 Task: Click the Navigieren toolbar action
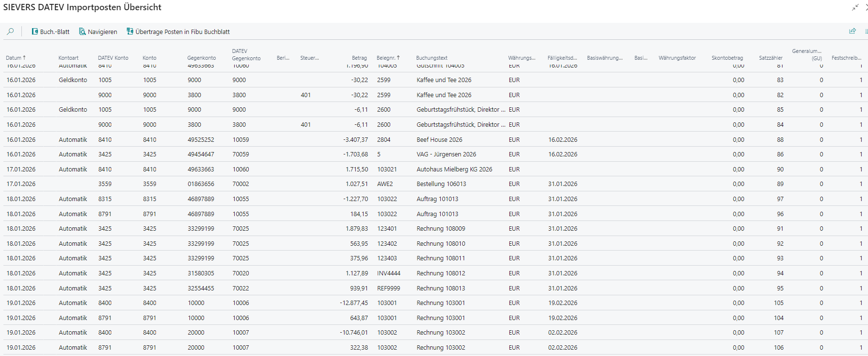point(98,32)
